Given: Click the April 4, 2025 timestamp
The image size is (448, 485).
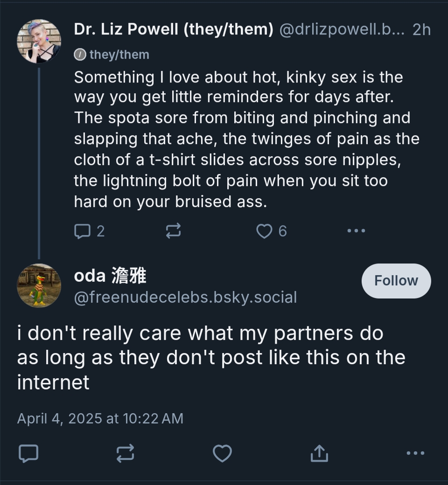Looking at the screenshot, I should coord(100,418).
